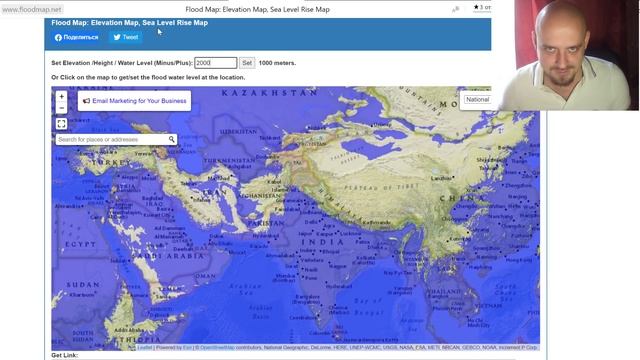The image size is (640, 360).
Task: Click the search magnifier icon in map
Action: tap(171, 140)
